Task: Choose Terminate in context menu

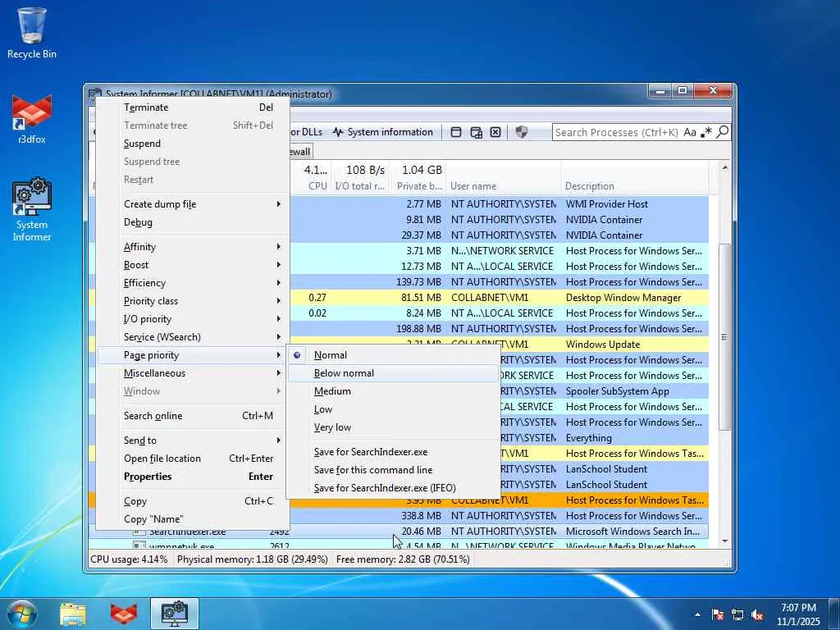Action: 194,107
